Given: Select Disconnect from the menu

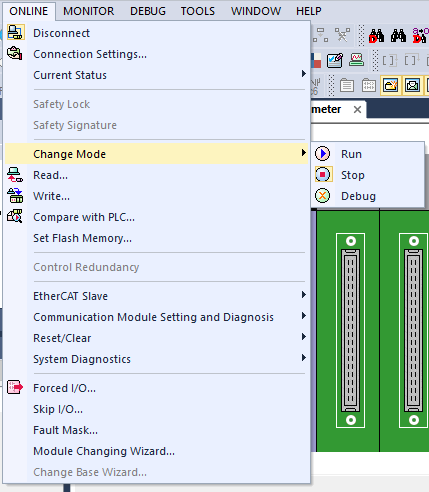Looking at the screenshot, I should [x=157, y=33].
